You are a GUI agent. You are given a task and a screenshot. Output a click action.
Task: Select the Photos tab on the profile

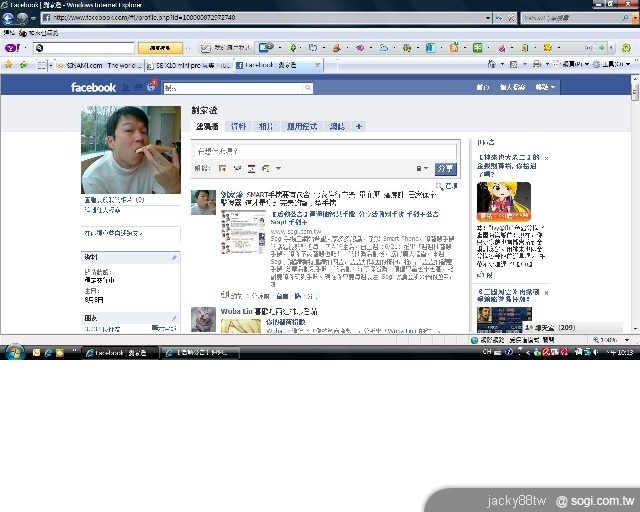tap(266, 127)
